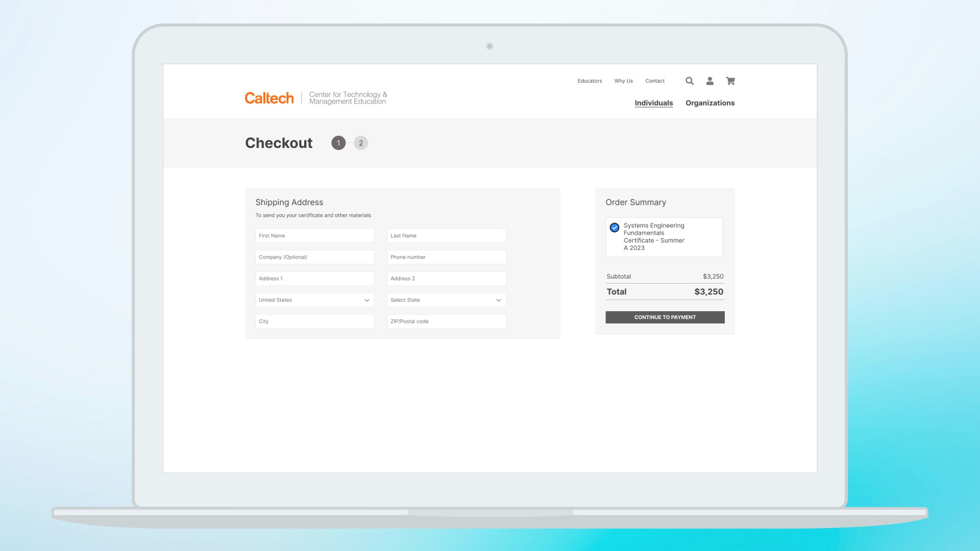This screenshot has width=980, height=551.
Task: Open the Educators link
Action: [590, 81]
